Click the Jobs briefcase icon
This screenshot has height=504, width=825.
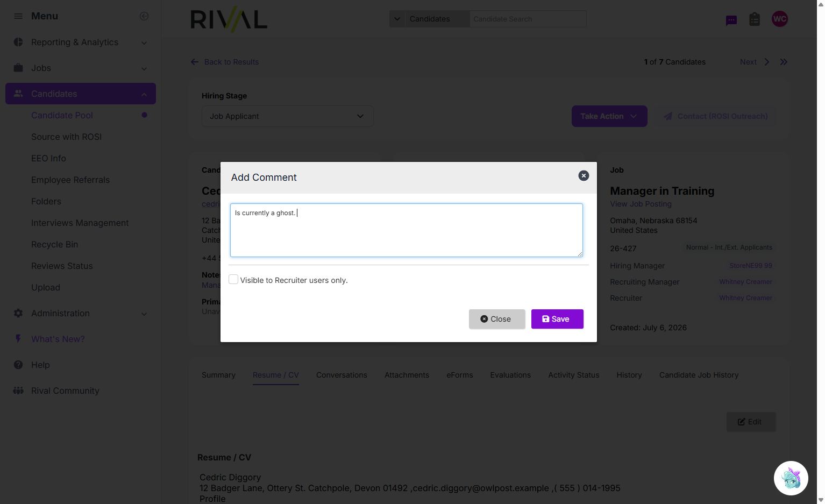point(18,68)
